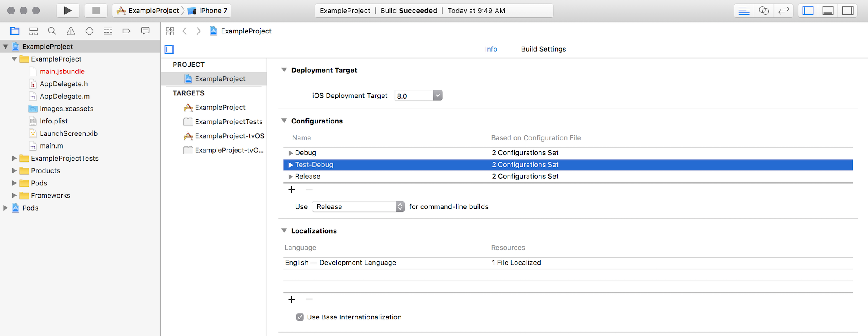Screen dimensions: 868x336
Task: Open the related items grid menu
Action: [x=170, y=31]
